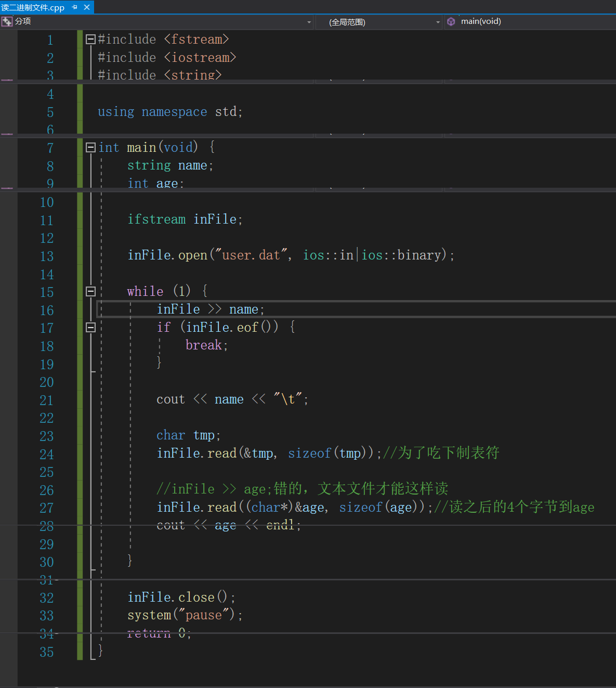Click the cube icon beside main(void)
This screenshot has width=616, height=688.
[x=451, y=21]
